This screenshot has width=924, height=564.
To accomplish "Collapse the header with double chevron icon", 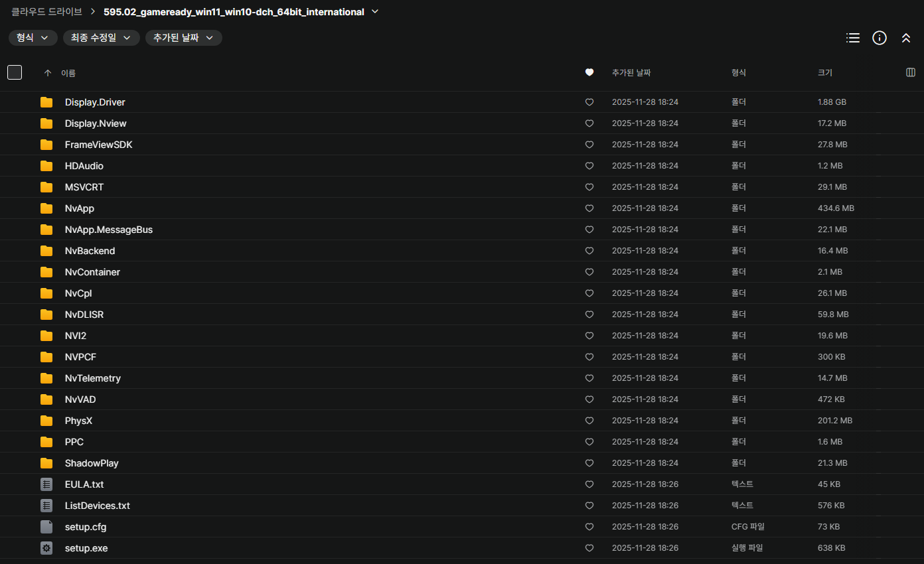I will click(x=906, y=38).
